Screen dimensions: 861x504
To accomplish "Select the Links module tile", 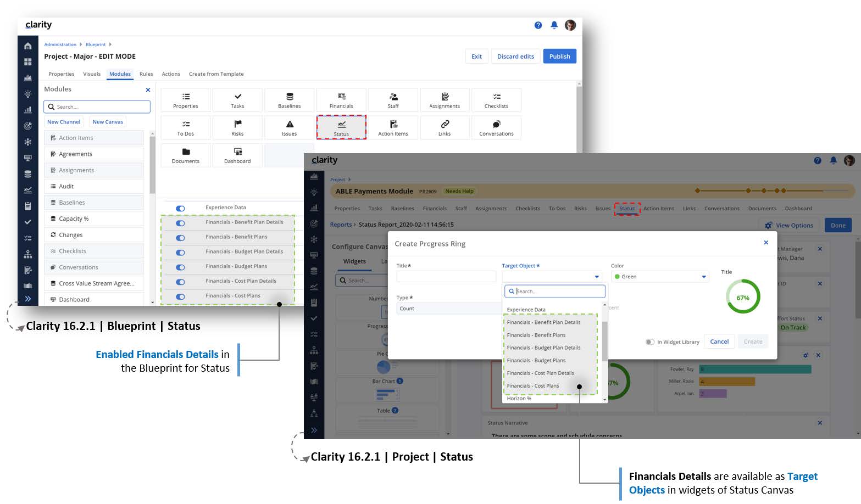I will pyautogui.click(x=445, y=127).
